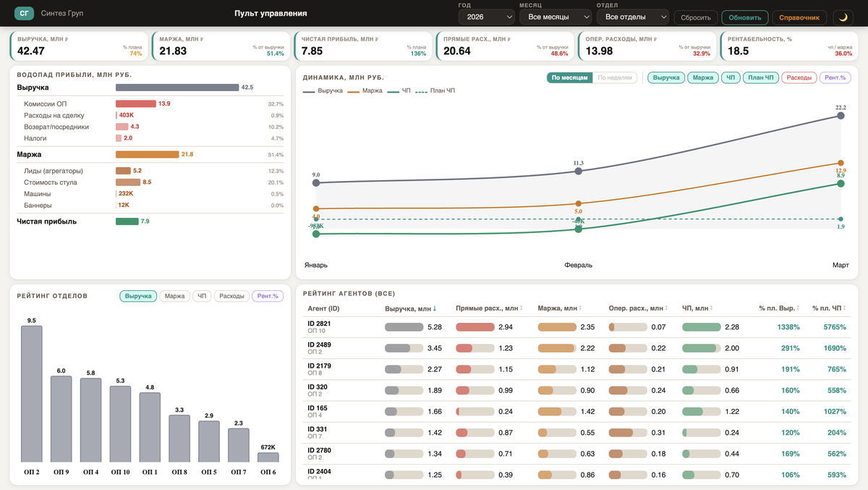This screenshot has width=868, height=490.
Task: Click the Лиды (агрегаторы) waterfall row
Action: 150,171
